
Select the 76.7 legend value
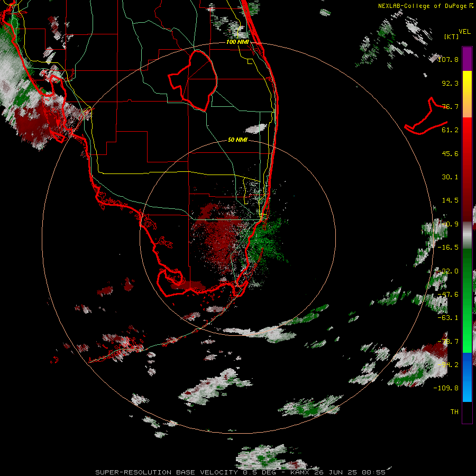[450, 106]
